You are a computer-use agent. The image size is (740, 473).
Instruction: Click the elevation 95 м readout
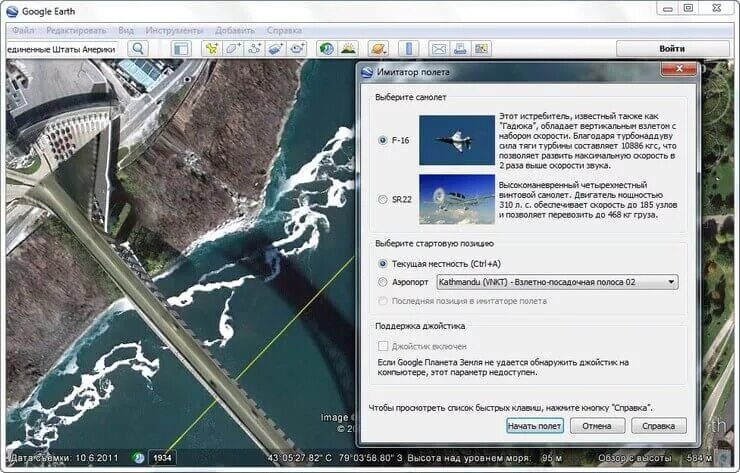click(x=552, y=458)
